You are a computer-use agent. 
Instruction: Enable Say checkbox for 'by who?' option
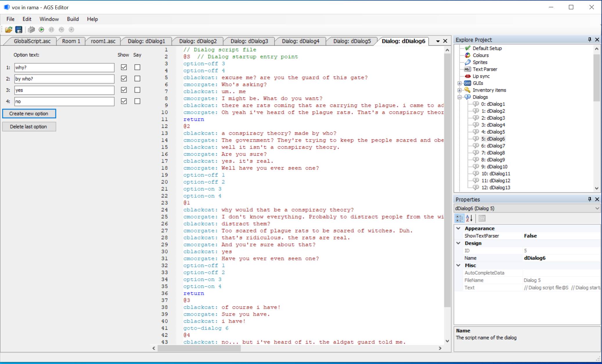tap(137, 79)
